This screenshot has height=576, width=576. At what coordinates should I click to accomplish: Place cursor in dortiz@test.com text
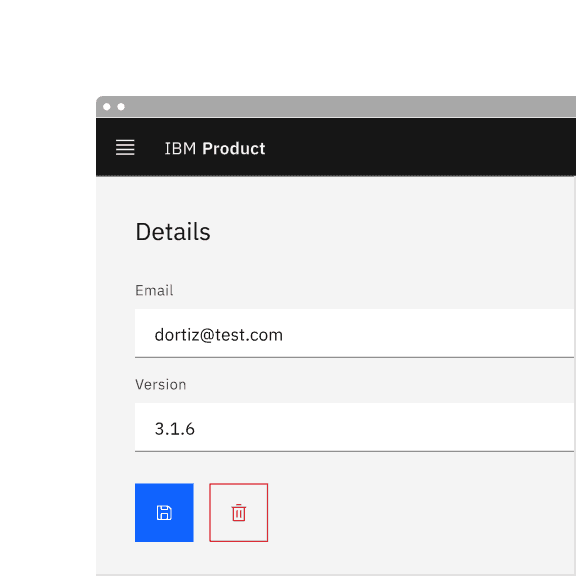(219, 335)
